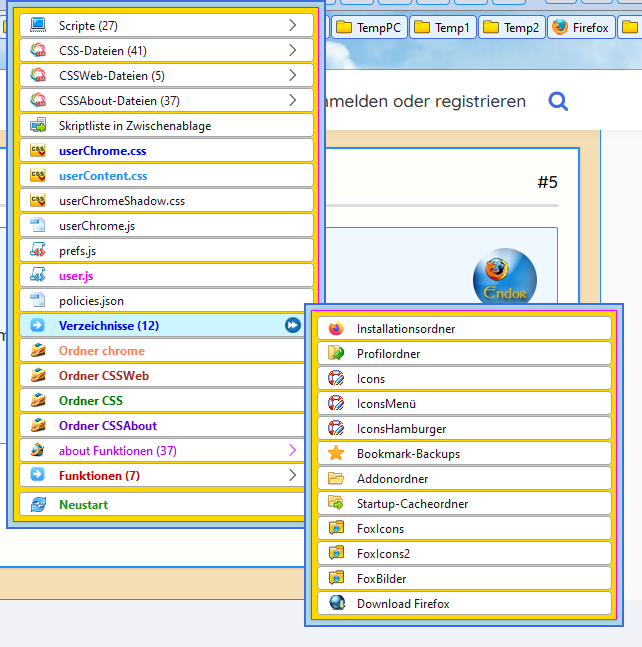Click the about Funktionen icon
Viewport: 642px width, 647px height.
tap(38, 450)
